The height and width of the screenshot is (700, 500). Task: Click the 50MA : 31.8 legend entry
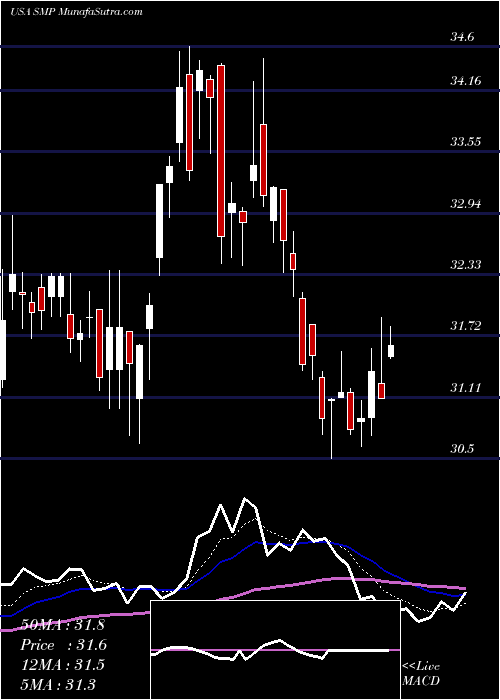(x=63, y=625)
